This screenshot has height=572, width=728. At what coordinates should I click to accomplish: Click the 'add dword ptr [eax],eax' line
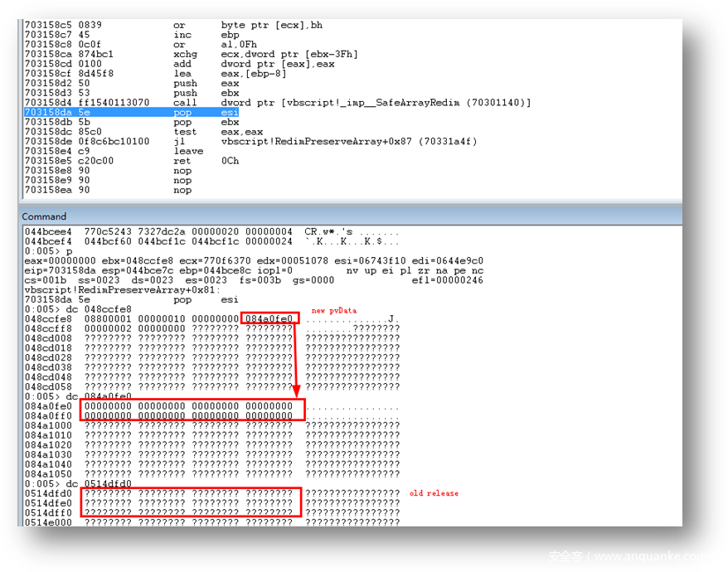pos(179,64)
